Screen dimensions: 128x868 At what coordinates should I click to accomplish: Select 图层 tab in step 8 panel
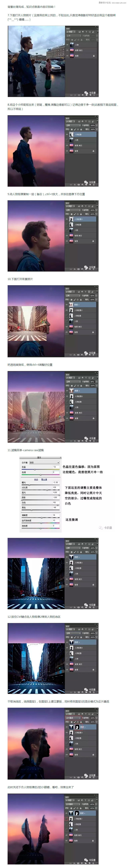click(68, 119)
